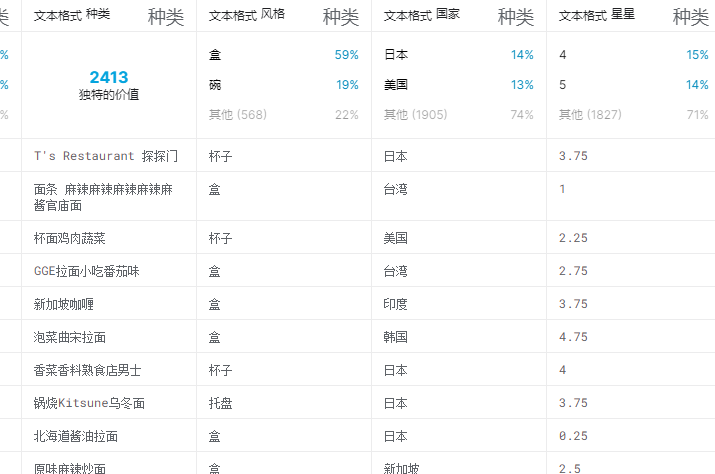Screen dimensions: 715x474
Task: Click 日本 in the 北海道酱油拉面 row
Action: [395, 436]
